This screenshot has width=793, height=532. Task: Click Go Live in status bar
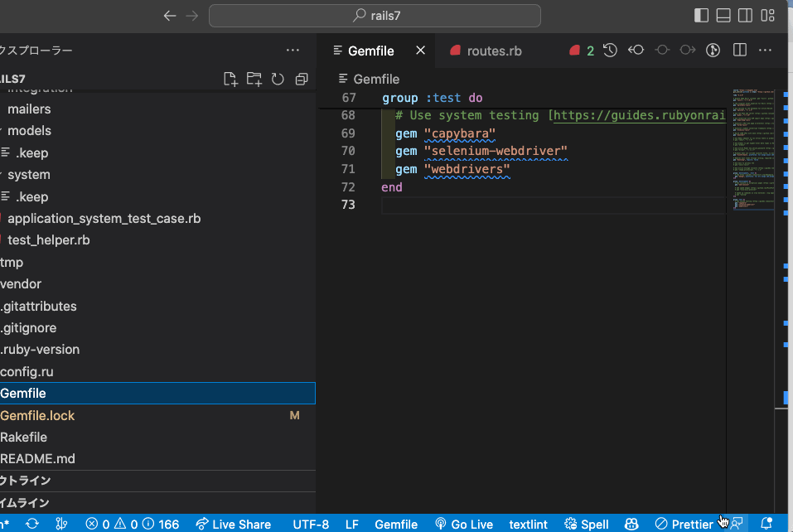(x=464, y=524)
